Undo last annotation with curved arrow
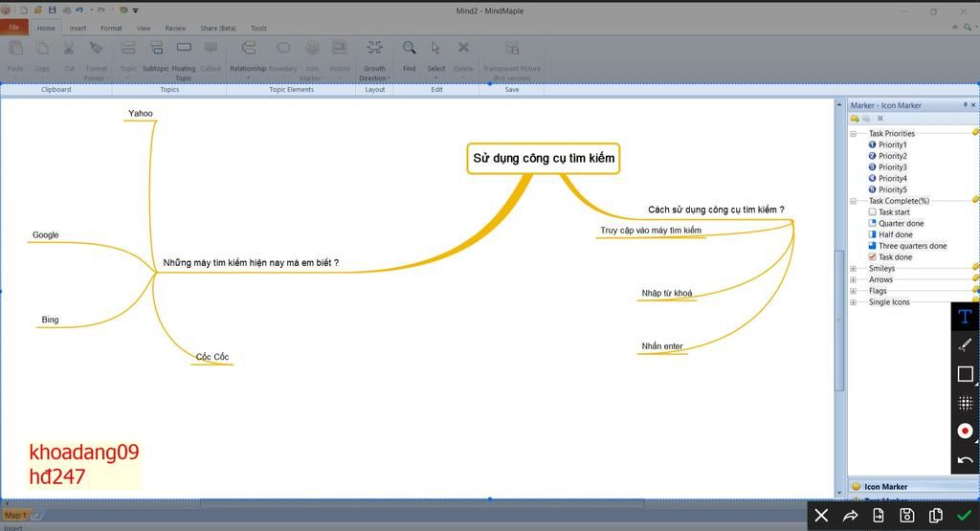This screenshot has height=531, width=980. (x=965, y=460)
